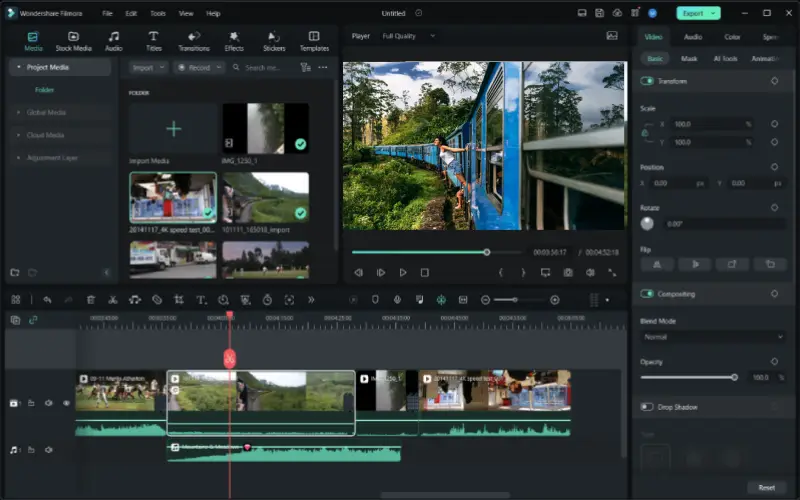
Task: Mute the video track speaker icon
Action: point(48,403)
